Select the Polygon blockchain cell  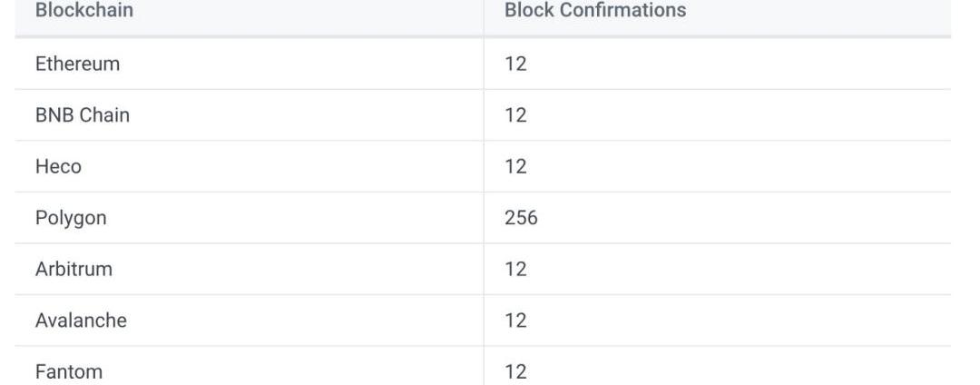coord(71,218)
